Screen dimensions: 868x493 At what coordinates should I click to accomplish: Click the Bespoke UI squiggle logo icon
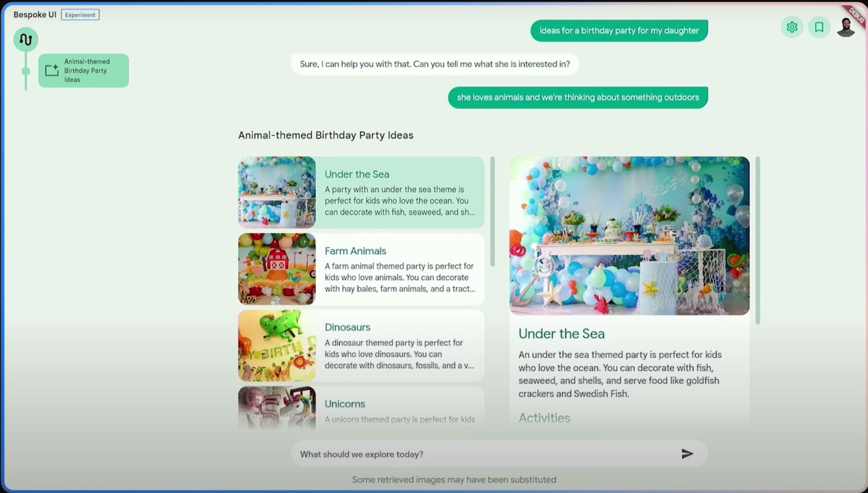25,40
